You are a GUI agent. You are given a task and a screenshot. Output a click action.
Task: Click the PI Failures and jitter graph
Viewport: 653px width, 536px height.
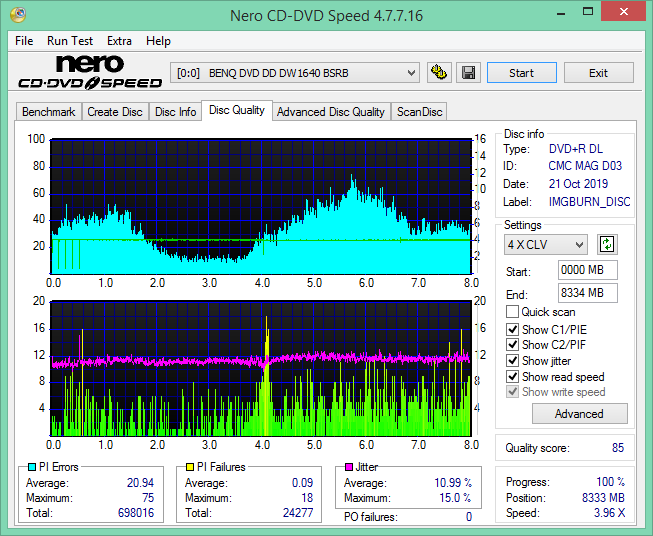pyautogui.click(x=261, y=369)
